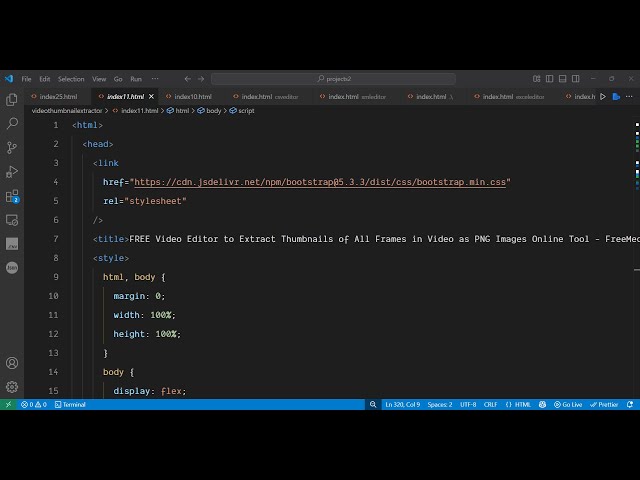Click the blue preview icon in editor toolbar
Image resolution: width=640 pixels, height=480 pixels.
(x=616, y=97)
